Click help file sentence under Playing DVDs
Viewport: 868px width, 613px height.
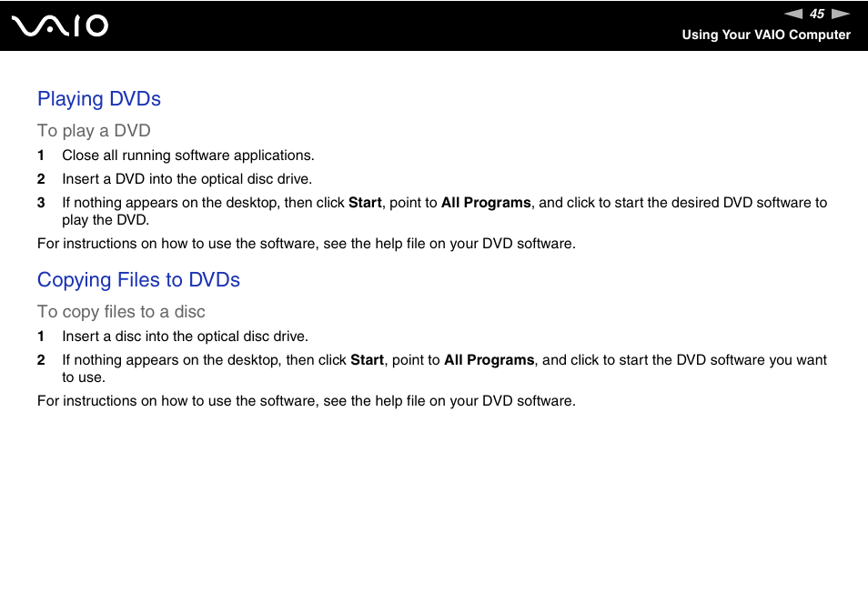click(x=306, y=244)
